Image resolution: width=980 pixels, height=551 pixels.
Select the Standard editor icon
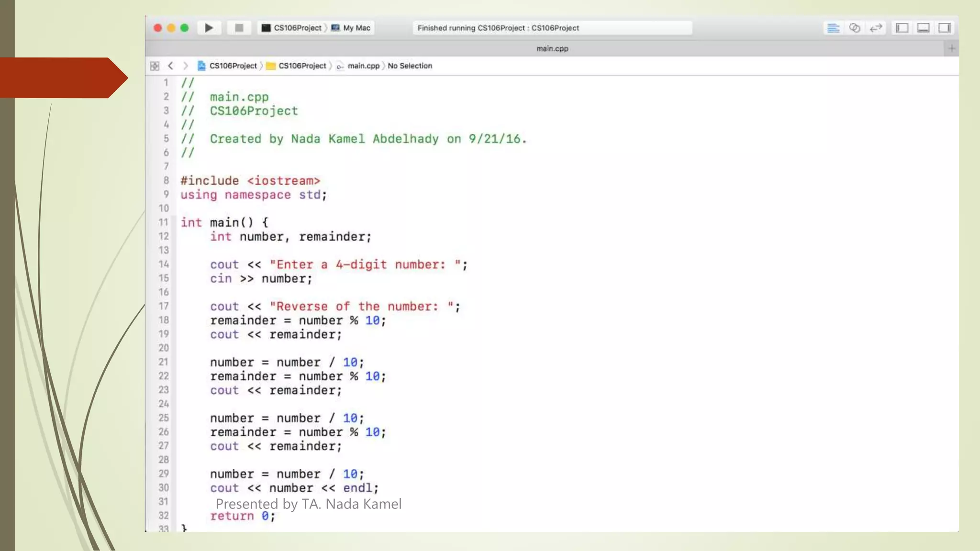coord(833,28)
